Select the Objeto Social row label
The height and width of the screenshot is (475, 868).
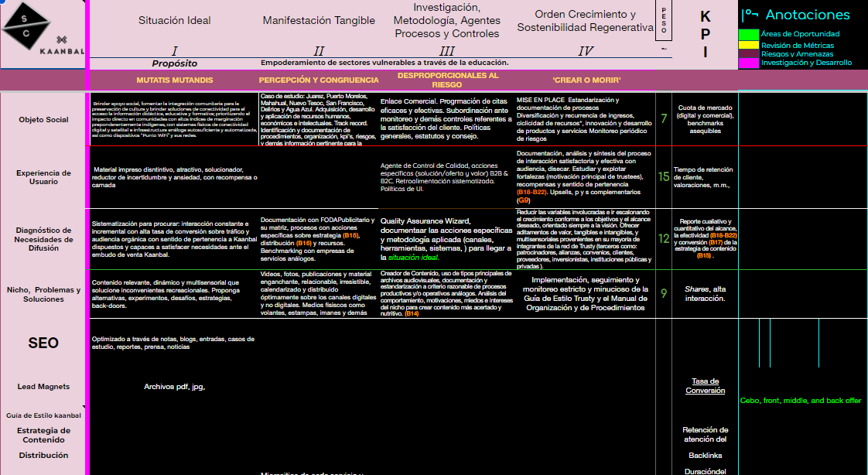(44, 120)
